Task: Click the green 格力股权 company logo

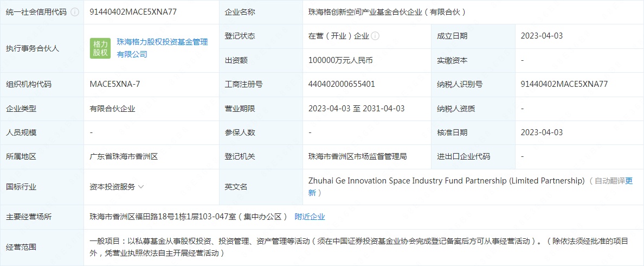Action: (x=100, y=48)
